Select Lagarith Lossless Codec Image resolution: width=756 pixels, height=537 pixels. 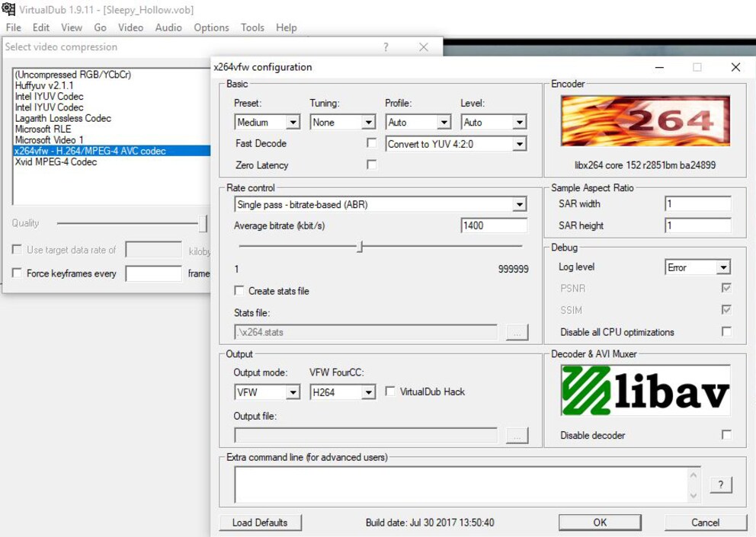(x=63, y=118)
